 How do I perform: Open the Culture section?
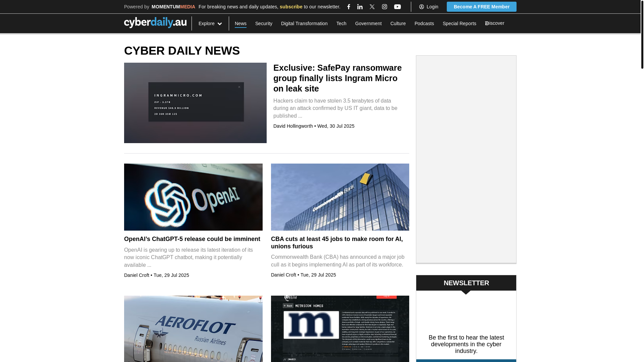tap(398, 23)
